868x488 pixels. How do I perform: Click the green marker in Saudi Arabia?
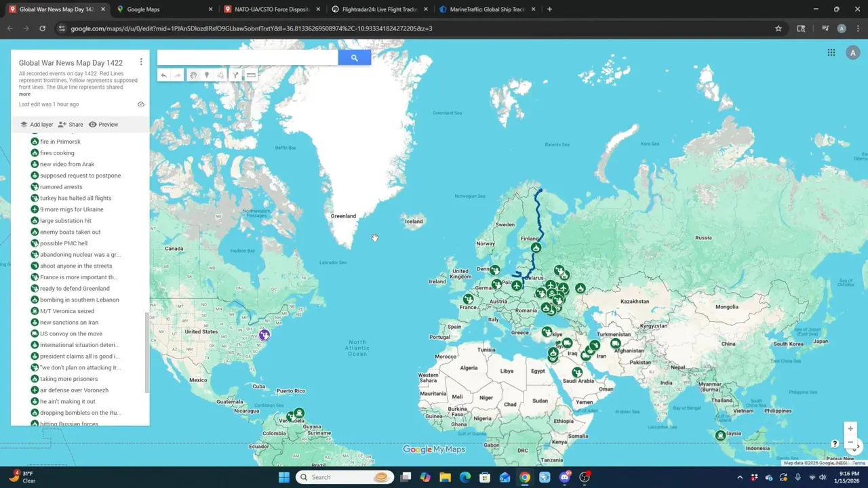pyautogui.click(x=577, y=372)
